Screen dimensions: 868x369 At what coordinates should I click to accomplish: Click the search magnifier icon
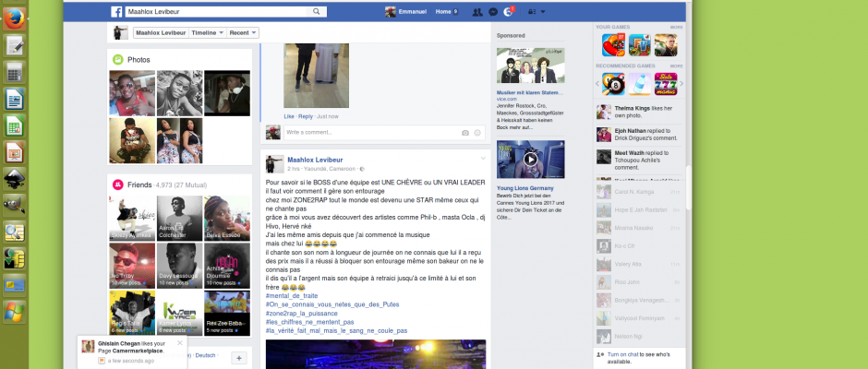point(317,11)
